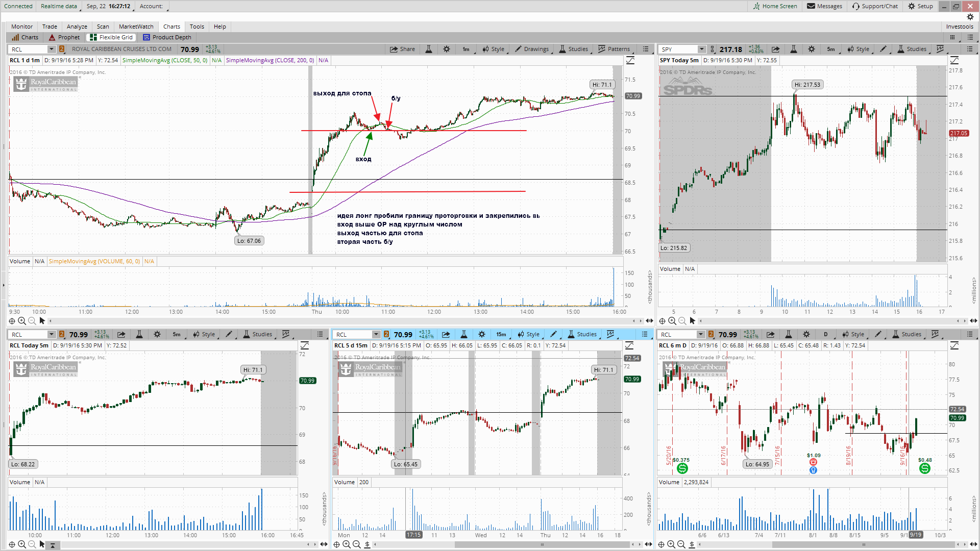Toggle the scale button at the SPY chart corner

click(x=954, y=61)
